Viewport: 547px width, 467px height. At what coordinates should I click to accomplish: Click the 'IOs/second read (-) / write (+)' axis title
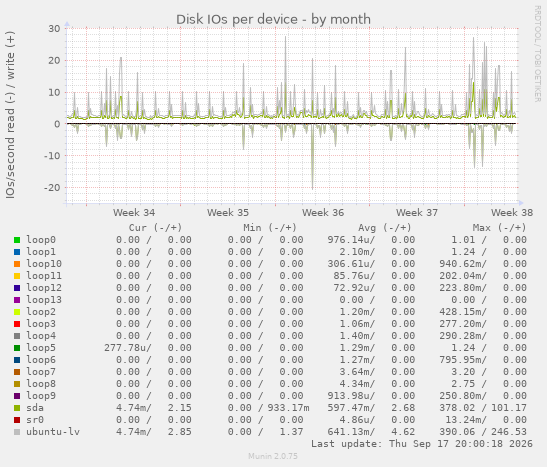point(10,115)
